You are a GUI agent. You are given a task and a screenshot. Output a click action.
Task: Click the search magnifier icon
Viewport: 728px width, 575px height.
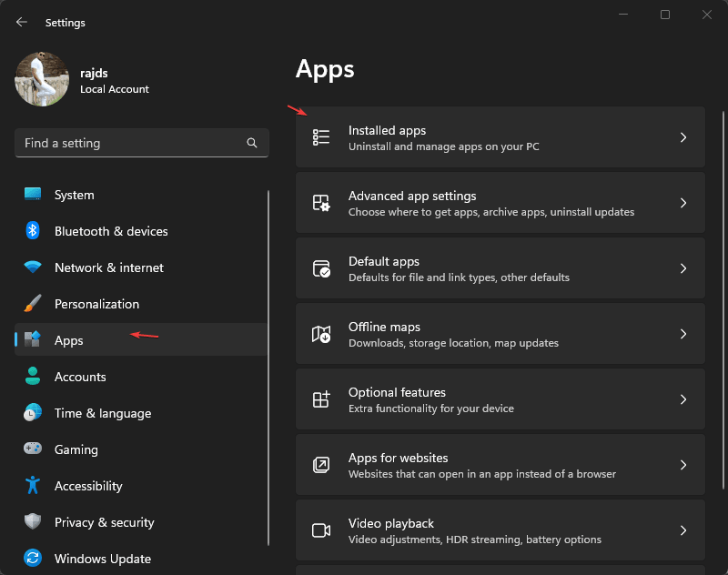coord(251,143)
